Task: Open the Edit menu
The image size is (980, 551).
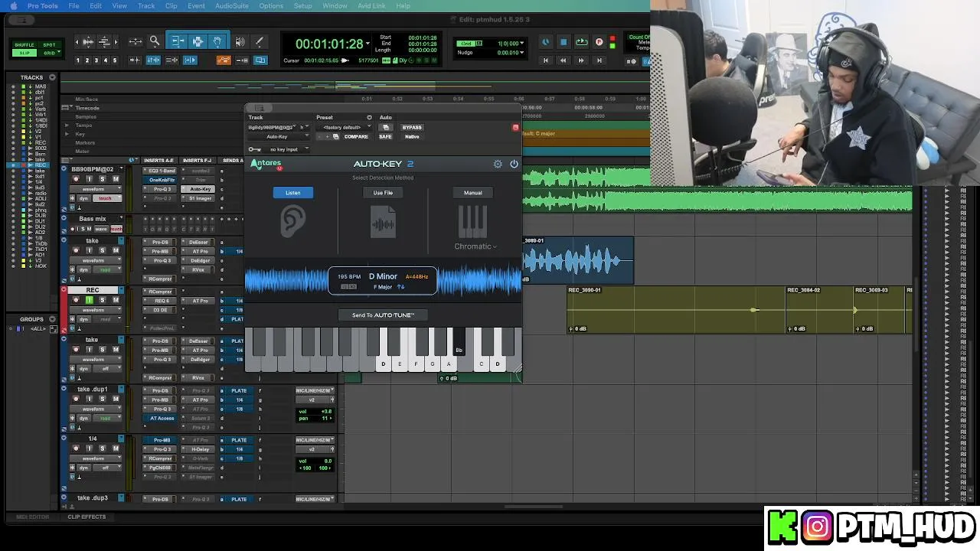Action: (x=96, y=5)
